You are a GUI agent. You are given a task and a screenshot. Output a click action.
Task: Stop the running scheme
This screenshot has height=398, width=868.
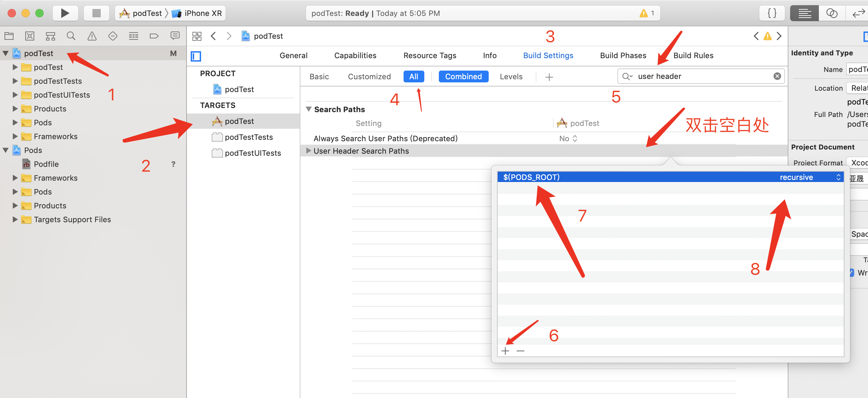click(96, 13)
